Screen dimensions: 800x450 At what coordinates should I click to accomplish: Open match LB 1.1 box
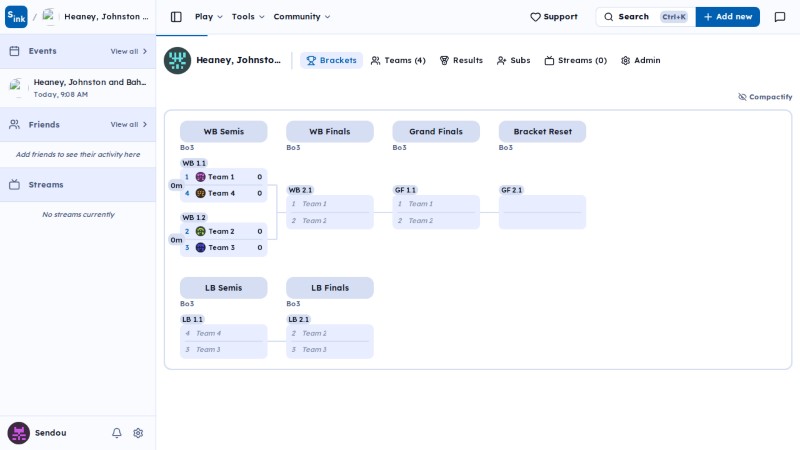click(223, 341)
